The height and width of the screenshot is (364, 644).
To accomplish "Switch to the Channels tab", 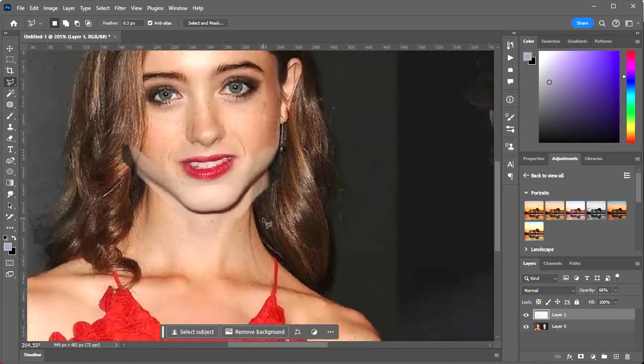I will click(x=553, y=263).
